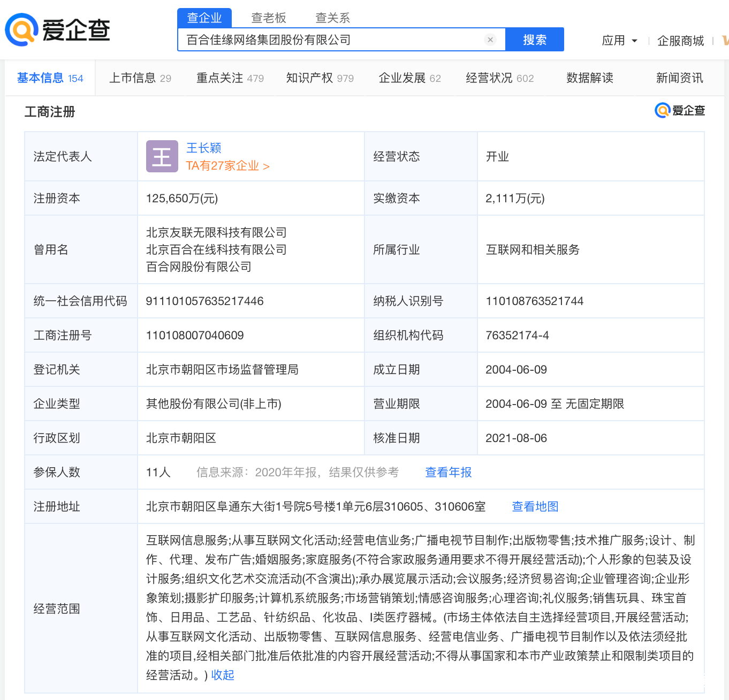Click insured count 11人
Viewport: 729px width, 700px height.
[158, 473]
